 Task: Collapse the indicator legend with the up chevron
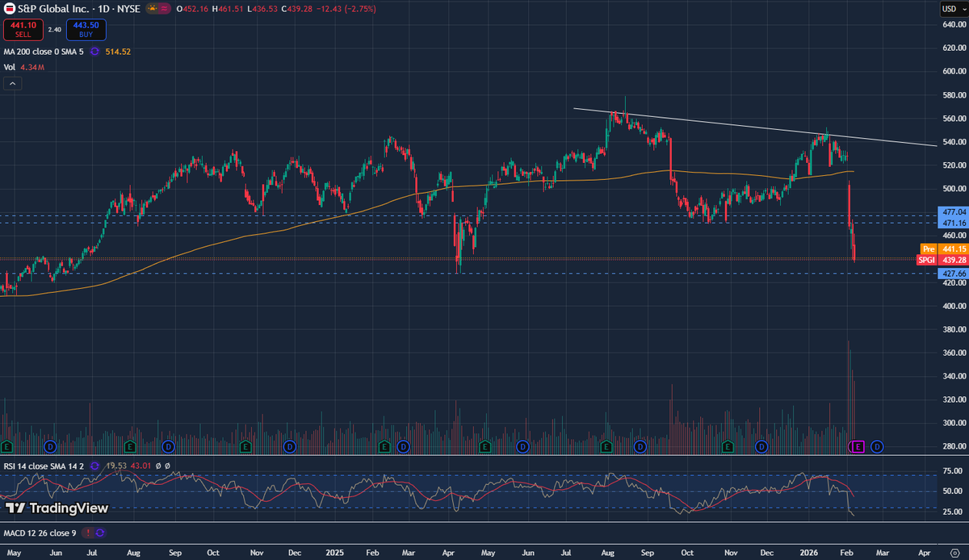click(13, 83)
